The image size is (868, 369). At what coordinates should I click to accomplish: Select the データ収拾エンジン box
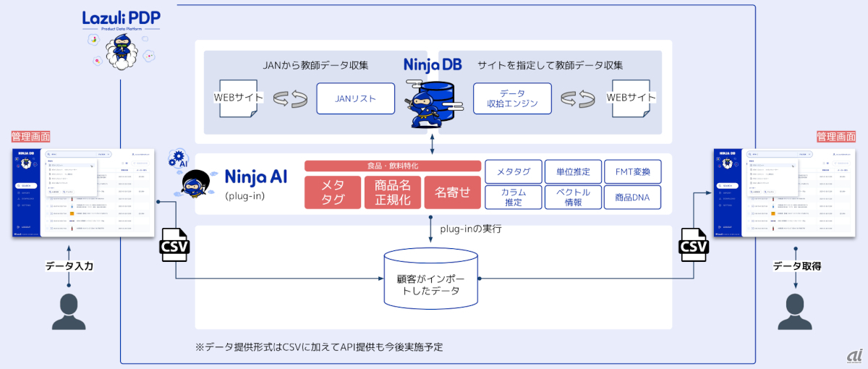click(512, 98)
